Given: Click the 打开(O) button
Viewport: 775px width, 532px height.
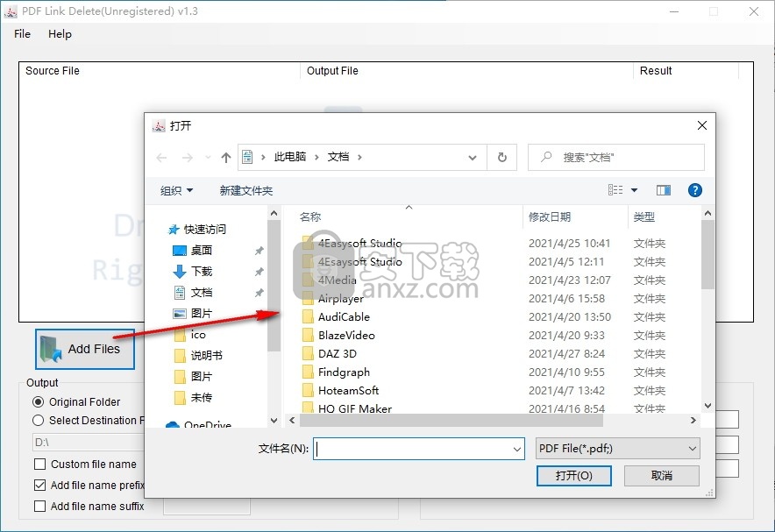Looking at the screenshot, I should pyautogui.click(x=574, y=476).
